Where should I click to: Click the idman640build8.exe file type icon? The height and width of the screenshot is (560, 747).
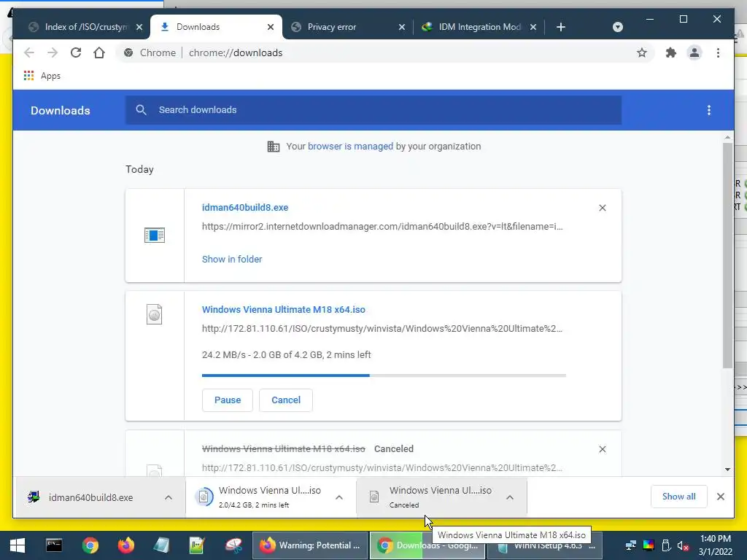tap(155, 236)
